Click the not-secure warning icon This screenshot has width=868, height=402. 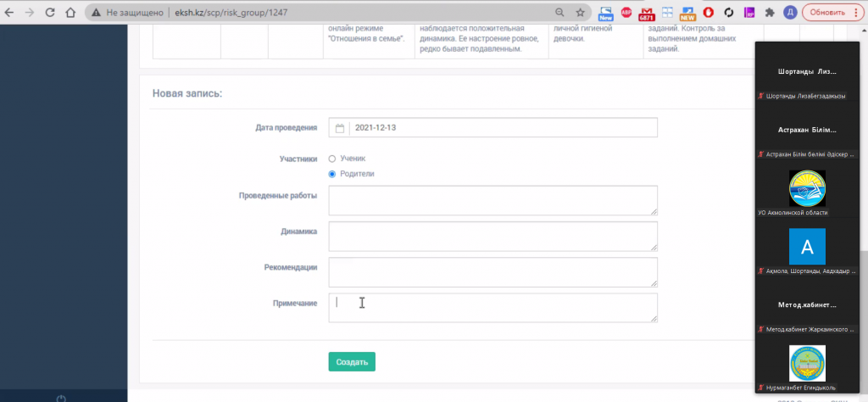point(97,12)
